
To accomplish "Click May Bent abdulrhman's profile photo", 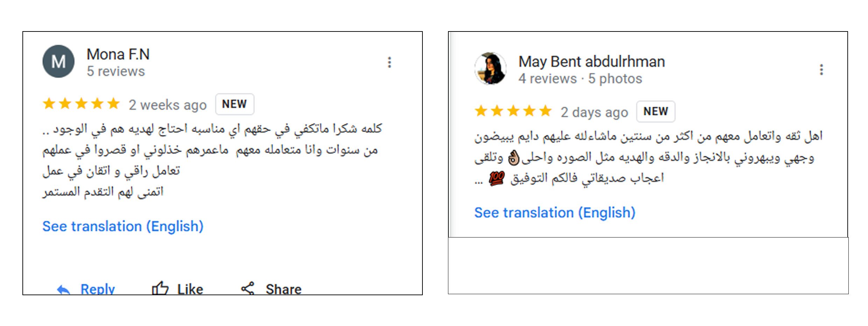I will [490, 69].
